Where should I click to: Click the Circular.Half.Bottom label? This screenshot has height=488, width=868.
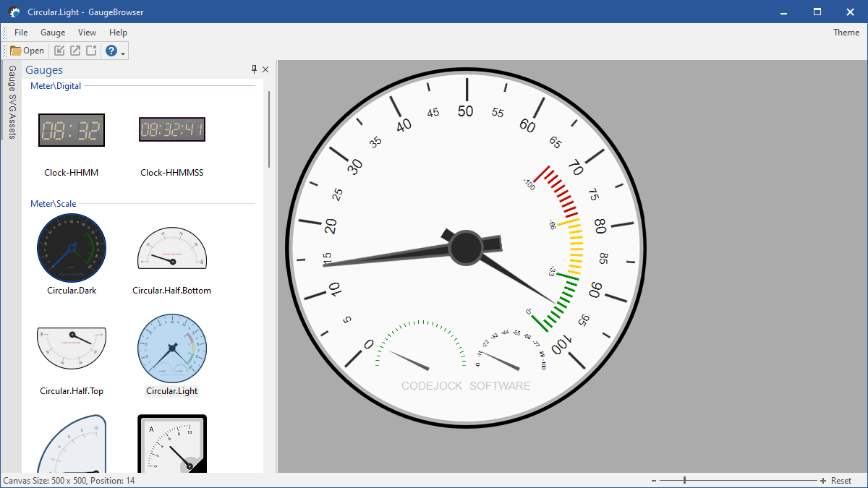(172, 291)
